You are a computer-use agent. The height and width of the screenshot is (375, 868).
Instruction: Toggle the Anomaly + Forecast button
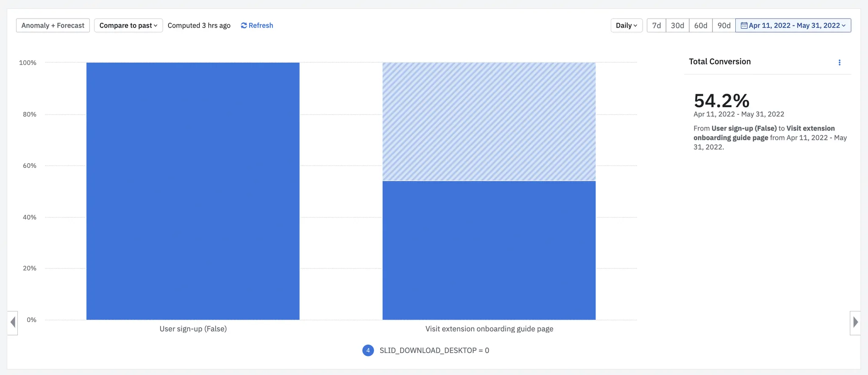tap(53, 25)
